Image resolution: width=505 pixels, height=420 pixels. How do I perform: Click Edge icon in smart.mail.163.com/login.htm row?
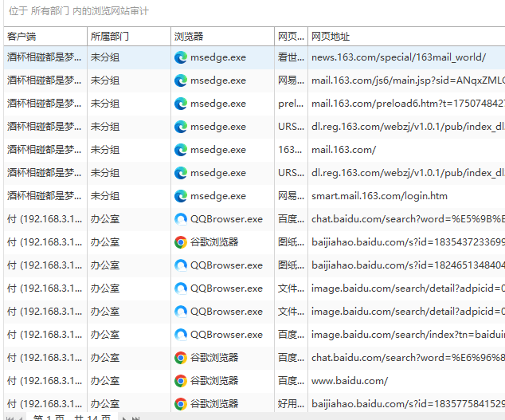[180, 196]
